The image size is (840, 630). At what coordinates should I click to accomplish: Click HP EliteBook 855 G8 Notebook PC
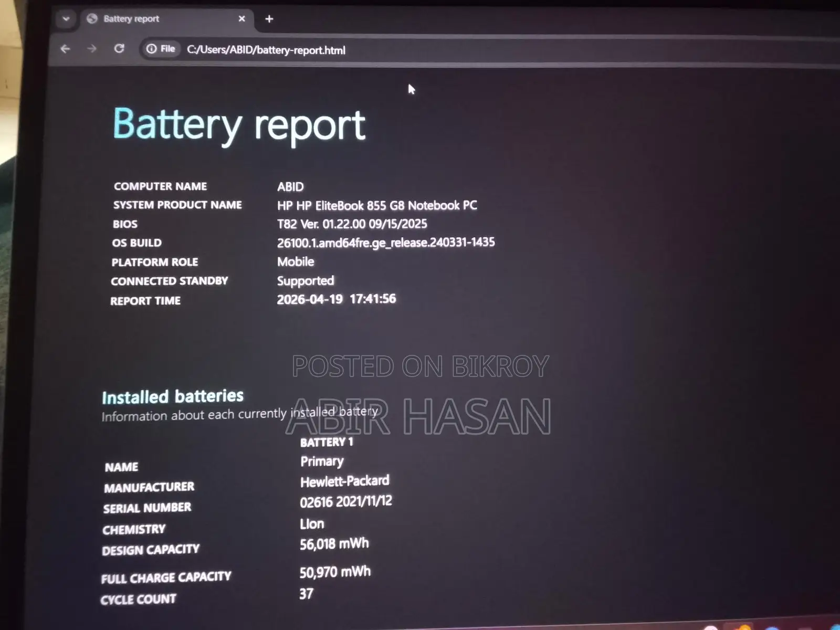[x=377, y=205]
